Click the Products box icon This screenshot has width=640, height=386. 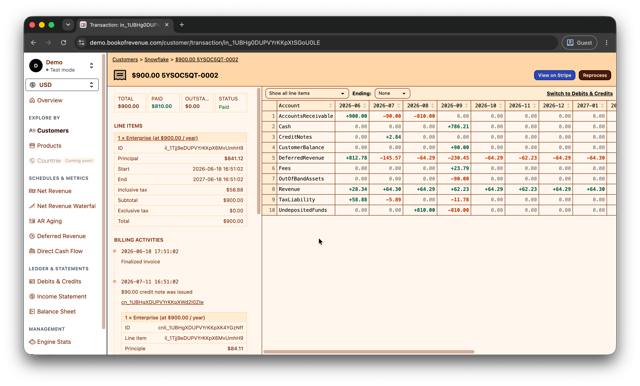(32, 146)
